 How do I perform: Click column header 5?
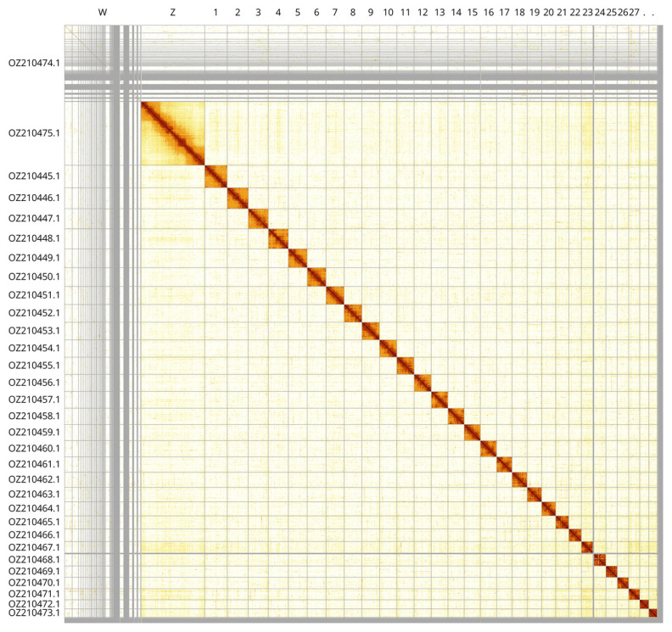pos(298,13)
